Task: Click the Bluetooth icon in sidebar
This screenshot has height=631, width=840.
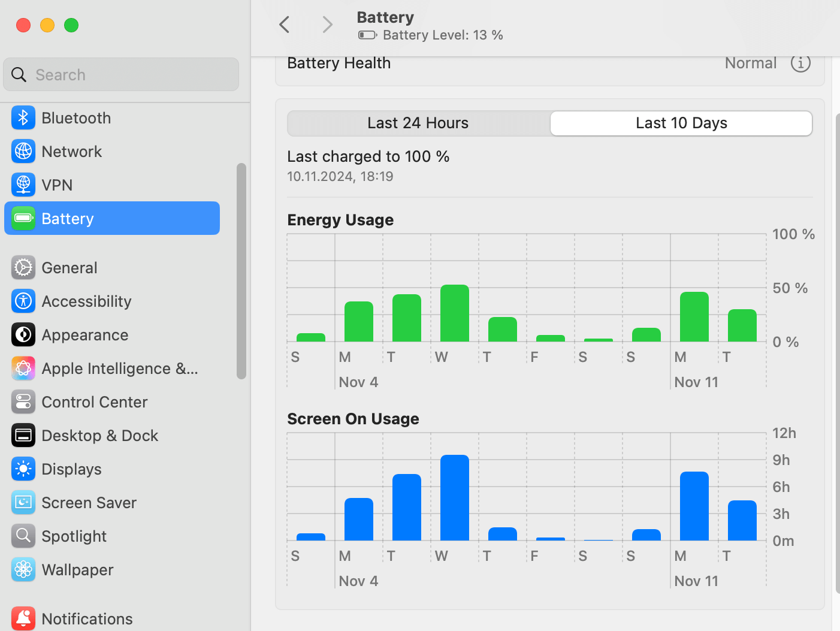Action: tap(23, 118)
